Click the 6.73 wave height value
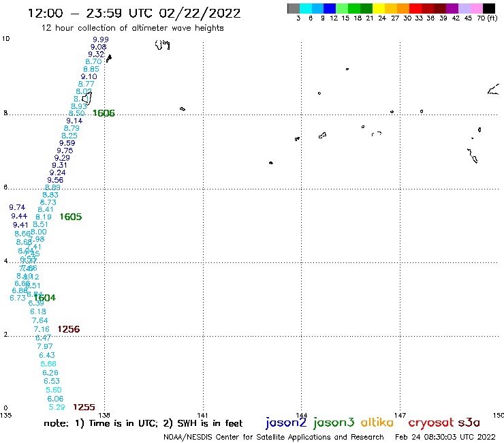504x443 pixels. point(18,298)
